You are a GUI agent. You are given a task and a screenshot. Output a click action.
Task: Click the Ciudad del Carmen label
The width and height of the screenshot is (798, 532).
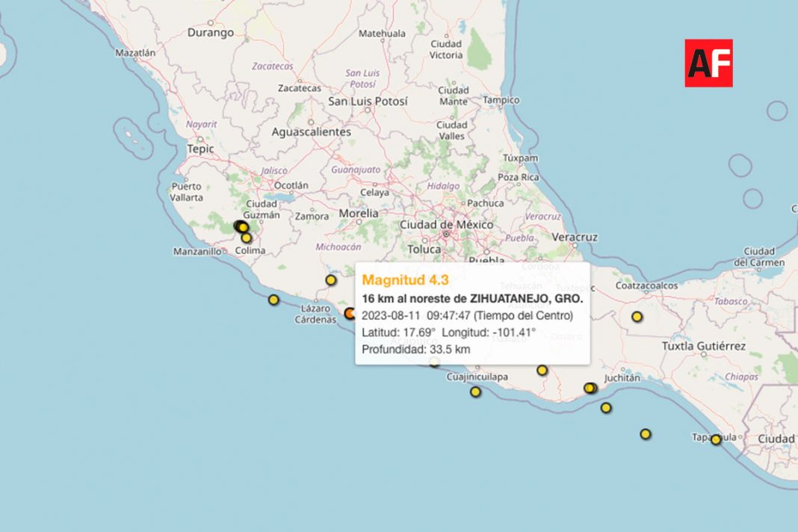pyautogui.click(x=759, y=257)
